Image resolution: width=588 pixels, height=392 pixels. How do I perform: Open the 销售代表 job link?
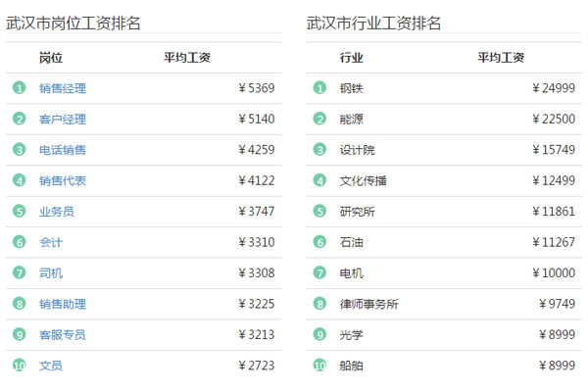pos(63,180)
